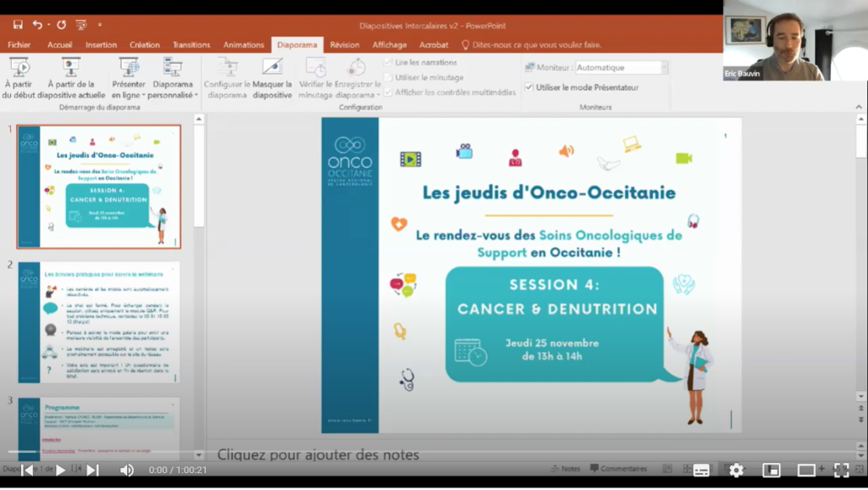The height and width of the screenshot is (490, 868).
Task: Enter fullscreen mode in video player
Action: (841, 470)
